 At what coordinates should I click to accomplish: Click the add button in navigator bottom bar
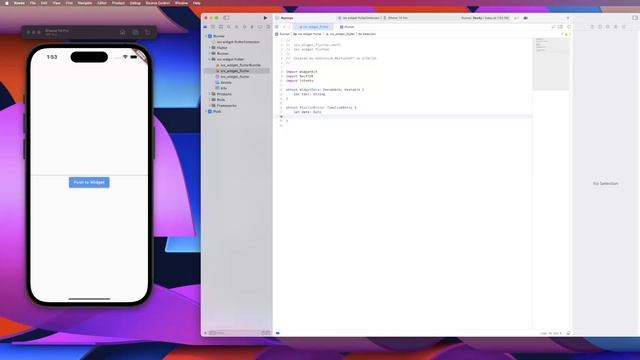point(205,333)
